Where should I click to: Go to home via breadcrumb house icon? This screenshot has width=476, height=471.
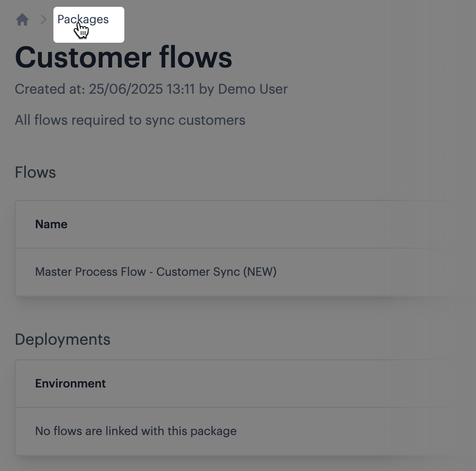pyautogui.click(x=22, y=20)
